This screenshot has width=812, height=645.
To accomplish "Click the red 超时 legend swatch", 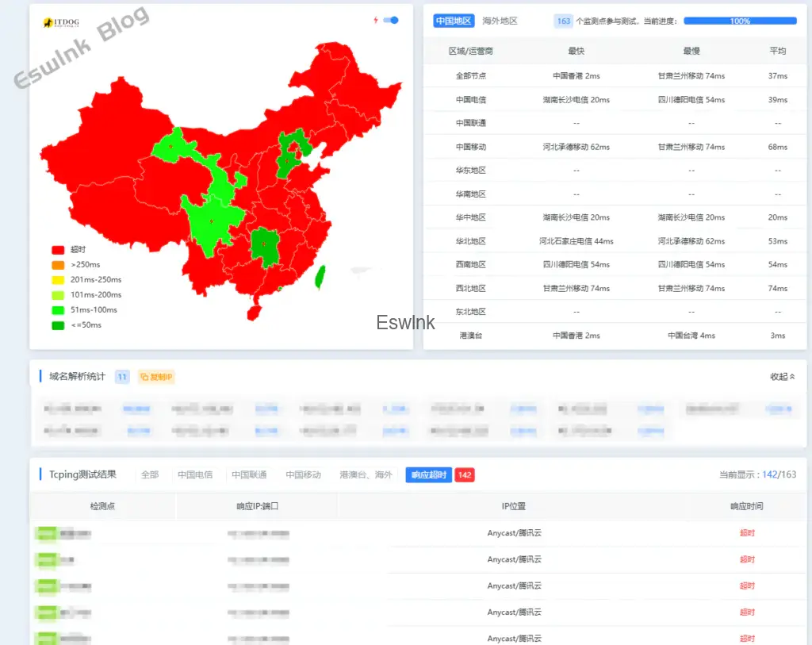I will 58,249.
